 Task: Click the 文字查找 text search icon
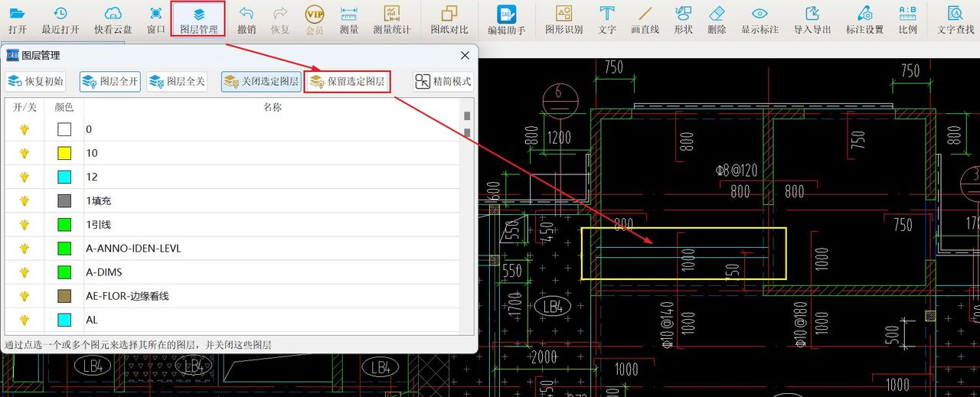tap(955, 21)
